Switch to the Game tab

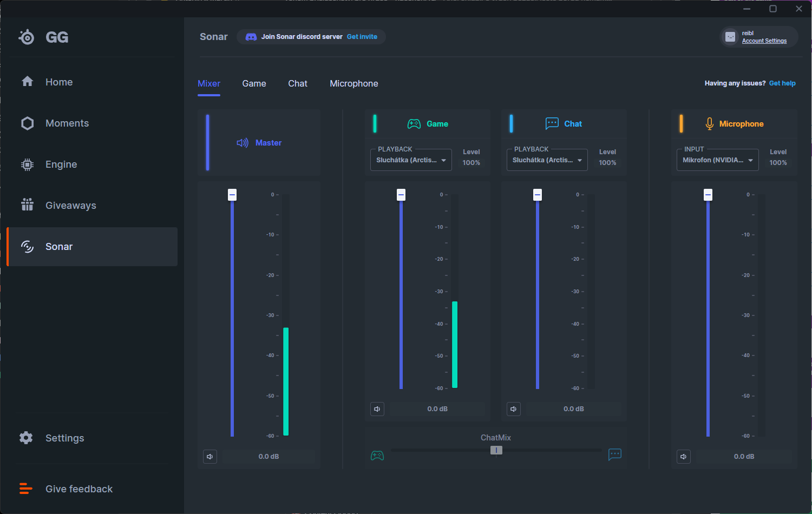(254, 84)
